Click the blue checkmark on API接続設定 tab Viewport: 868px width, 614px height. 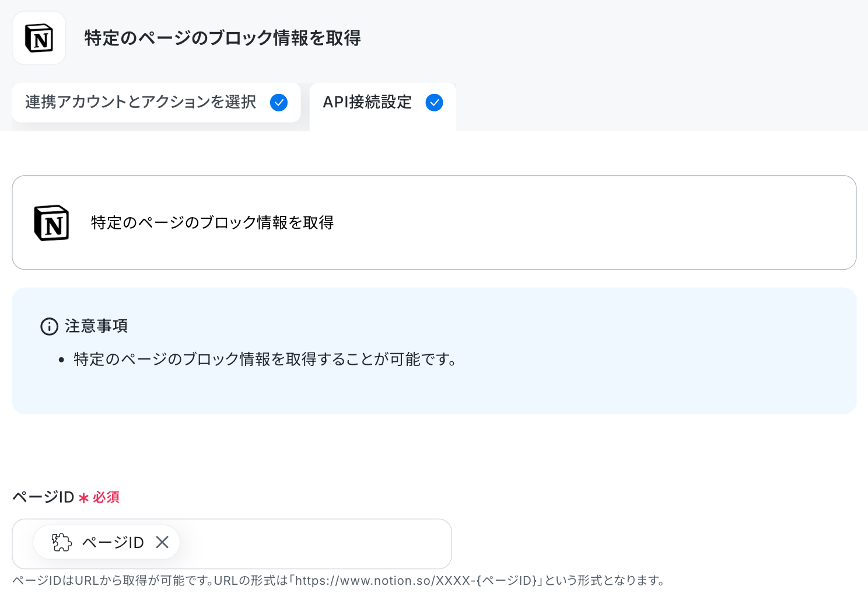434,103
